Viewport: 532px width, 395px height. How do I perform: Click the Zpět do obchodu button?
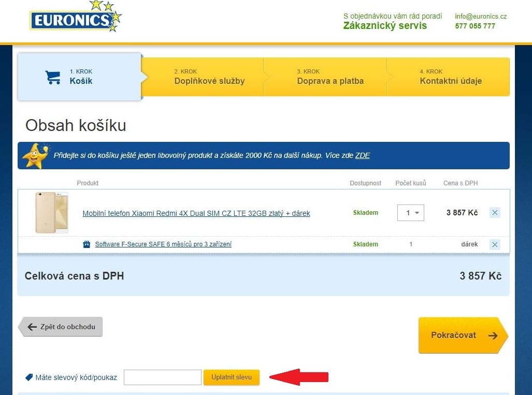(61, 327)
